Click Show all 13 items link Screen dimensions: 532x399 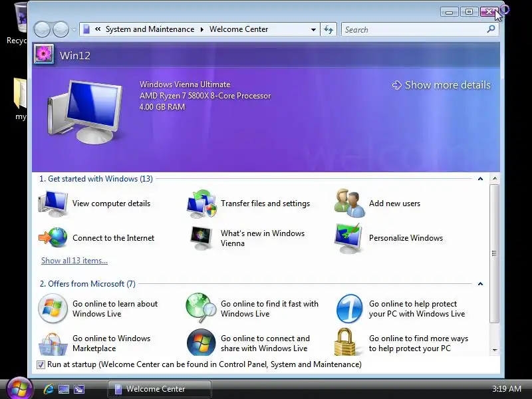[74, 261]
